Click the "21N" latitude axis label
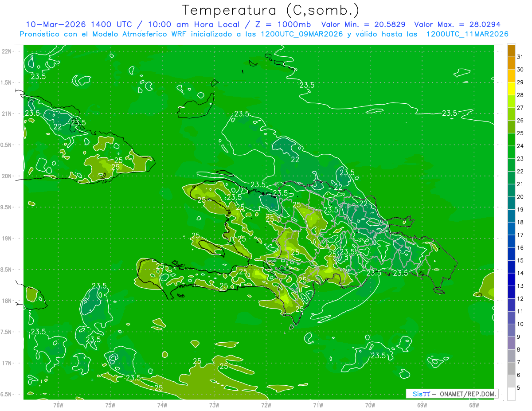Image resolution: width=532 pixels, height=411 pixels. (8, 114)
